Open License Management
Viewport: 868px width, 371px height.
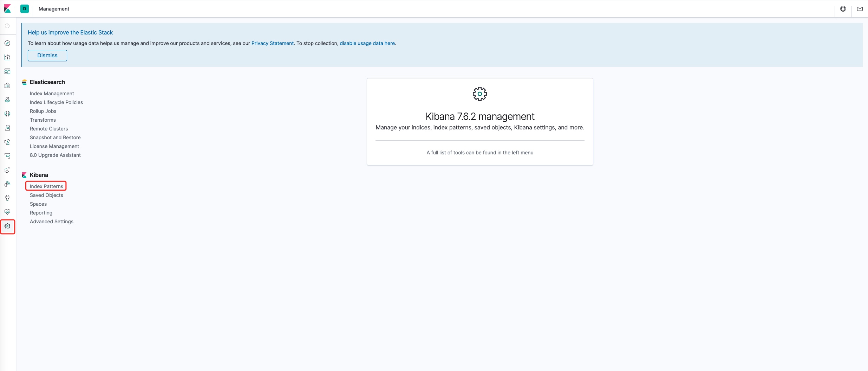54,146
